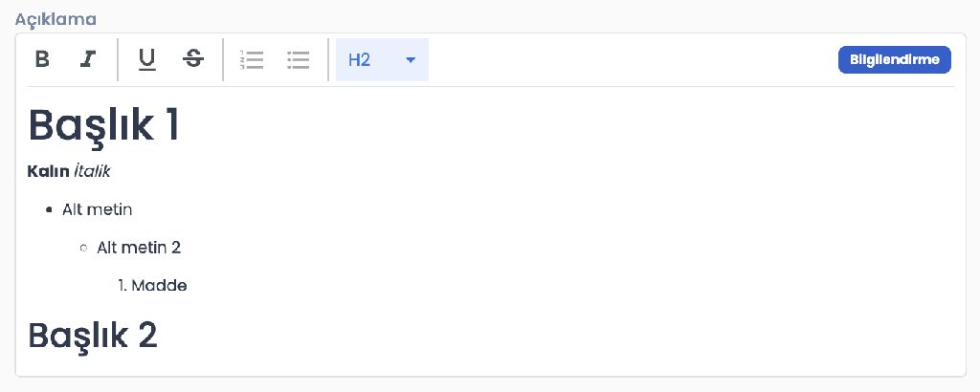
Task: Toggle bold formatting in the toolbar
Action: point(42,59)
